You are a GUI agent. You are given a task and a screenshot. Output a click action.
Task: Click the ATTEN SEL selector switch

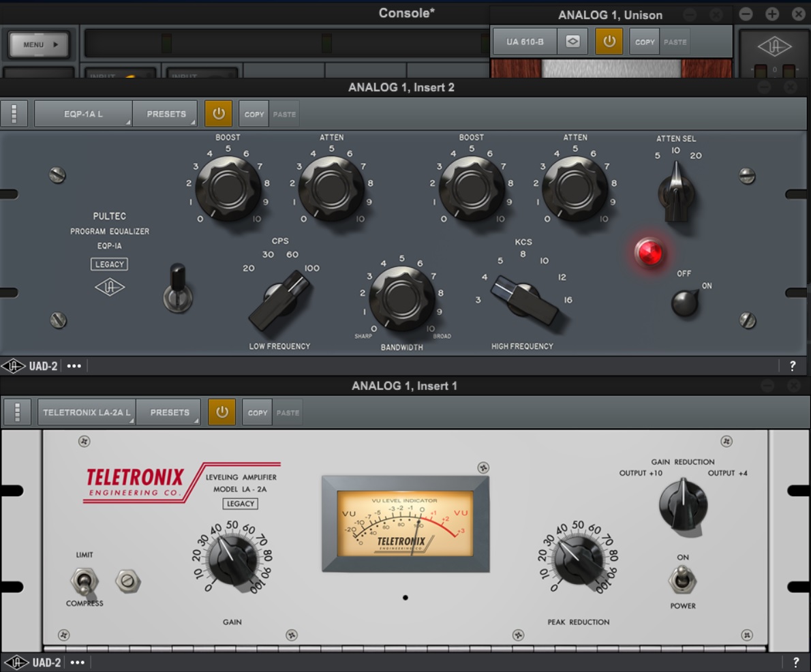point(675,193)
